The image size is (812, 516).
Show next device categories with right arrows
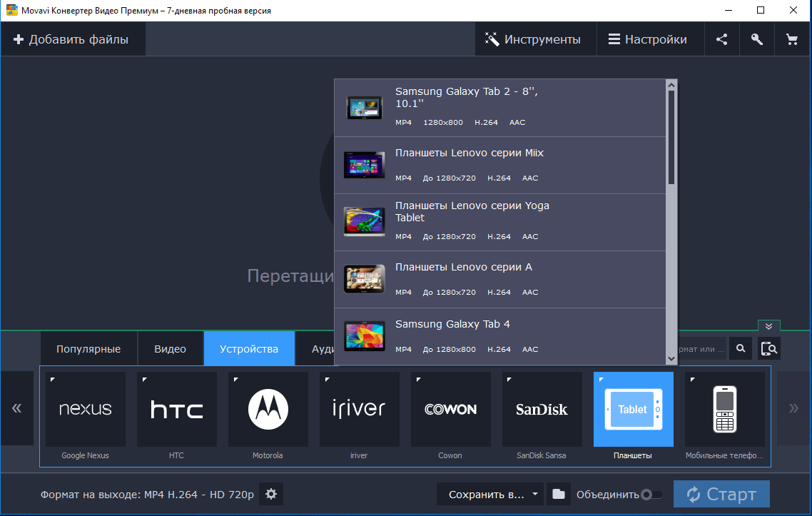coord(793,408)
